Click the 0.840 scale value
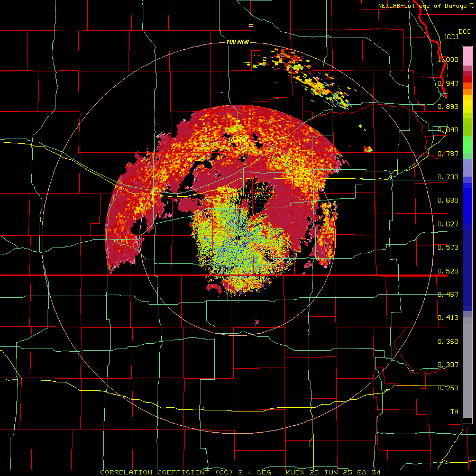 (x=448, y=130)
